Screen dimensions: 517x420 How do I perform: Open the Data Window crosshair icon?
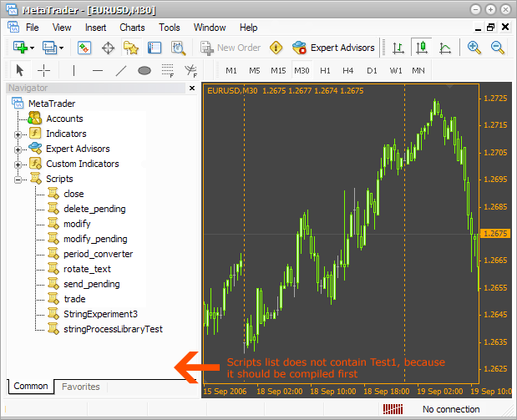[108, 48]
